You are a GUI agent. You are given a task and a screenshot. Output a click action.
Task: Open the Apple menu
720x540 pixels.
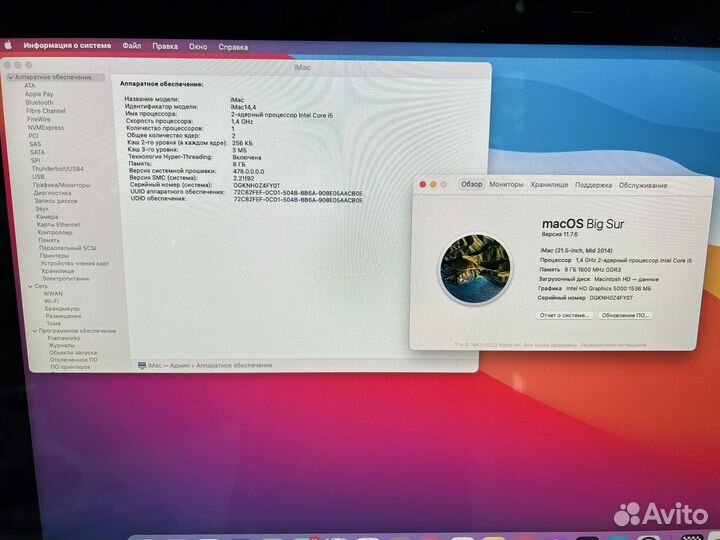(x=8, y=45)
